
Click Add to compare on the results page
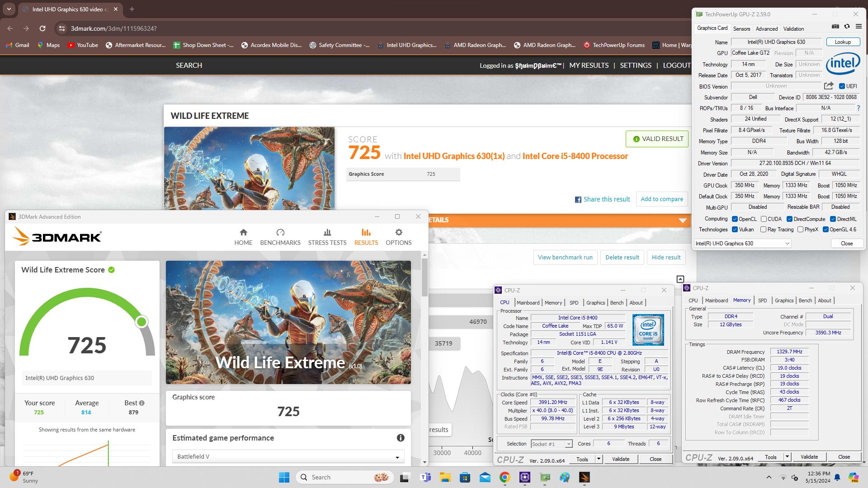coord(662,199)
